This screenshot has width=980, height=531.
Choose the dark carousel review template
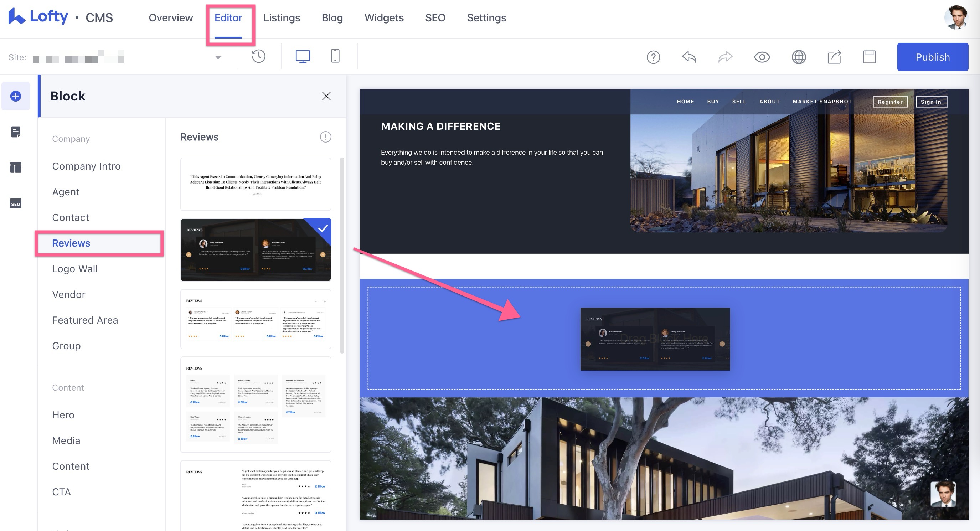point(256,249)
